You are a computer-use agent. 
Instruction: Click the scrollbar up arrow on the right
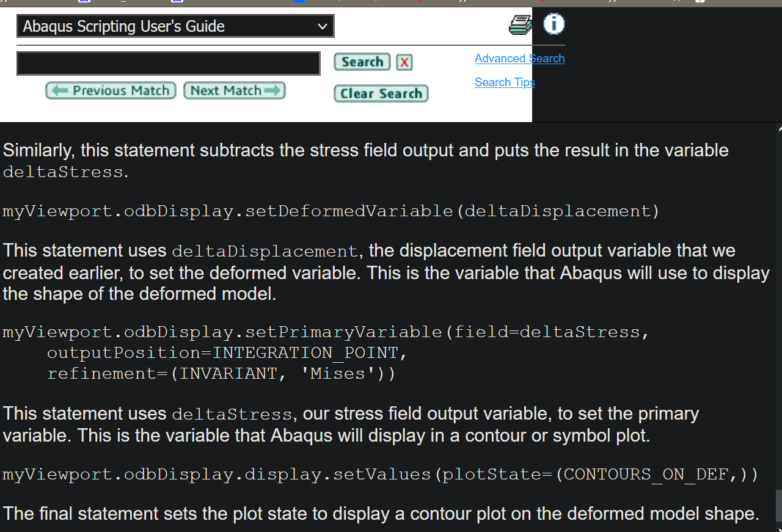(777, 128)
